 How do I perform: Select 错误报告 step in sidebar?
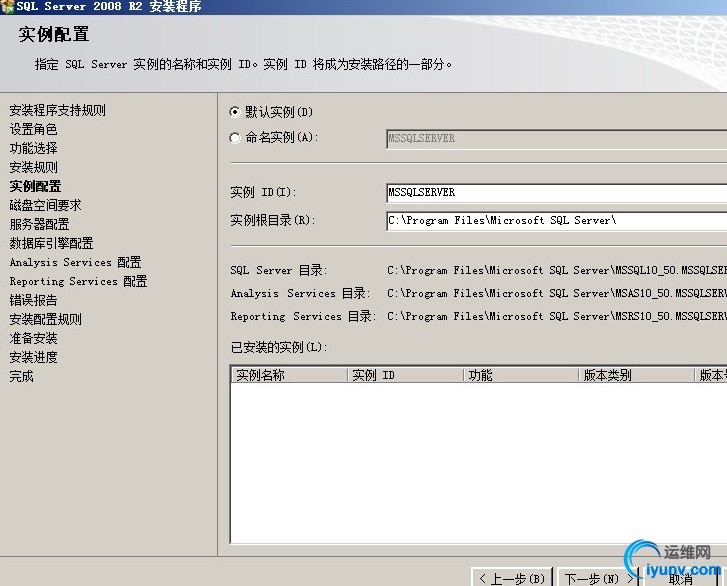click(x=33, y=300)
